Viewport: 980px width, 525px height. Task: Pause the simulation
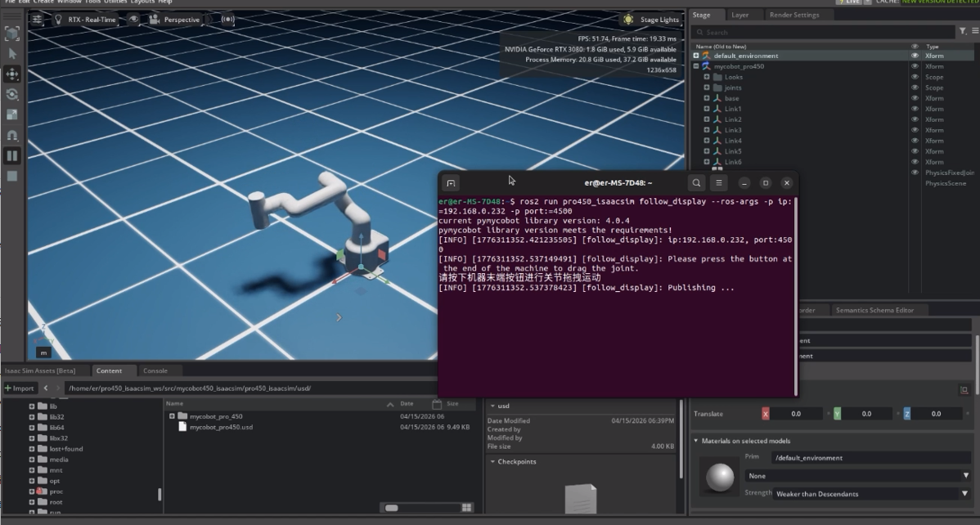click(x=12, y=155)
